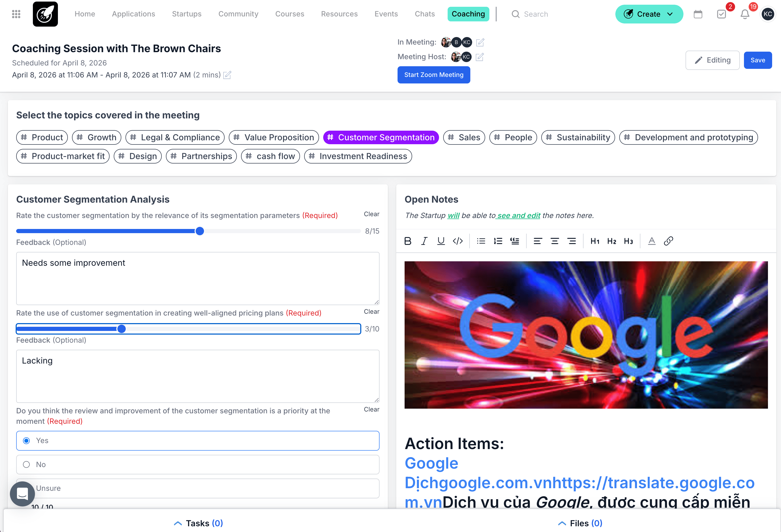Toggle the Value Proposition topic tag
Screen dimensions: 781x532
pos(274,137)
